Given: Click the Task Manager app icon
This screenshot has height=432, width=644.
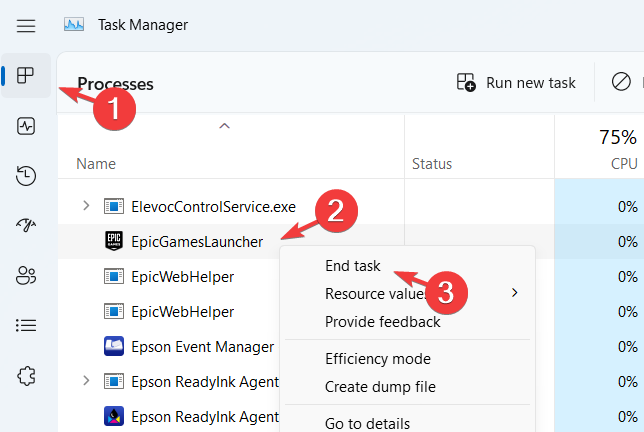Looking at the screenshot, I should 74,25.
